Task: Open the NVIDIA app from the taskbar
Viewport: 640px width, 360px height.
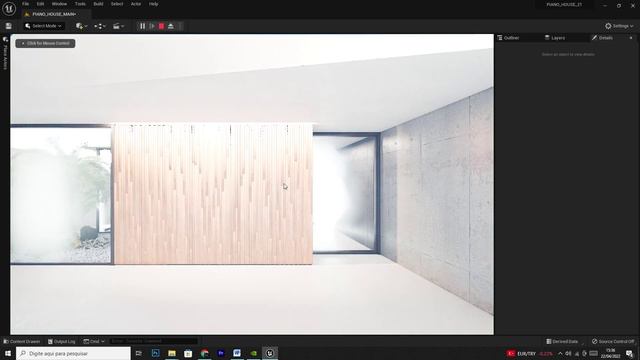Action: [x=253, y=353]
